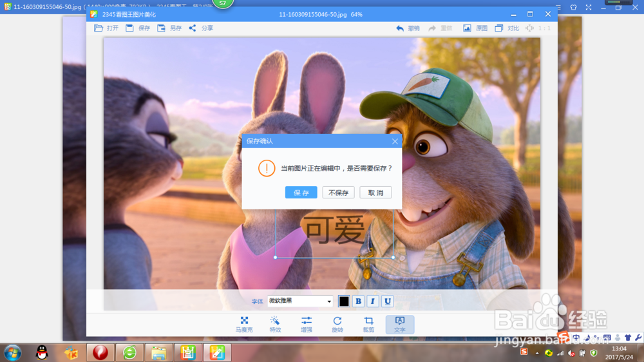Select the 马赛克 mosaic tool
This screenshot has height=362, width=644.
pyautogui.click(x=244, y=324)
